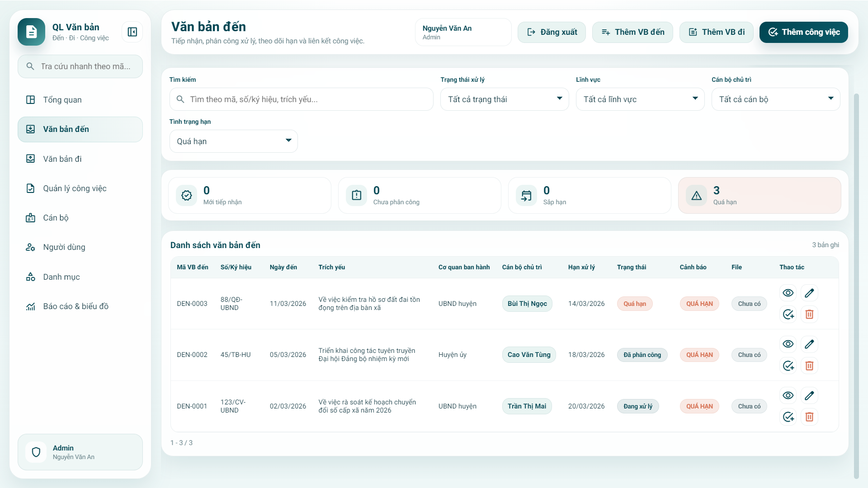Collapse the sidebar with panel icon
This screenshot has height=488, width=868.
pos(132,32)
